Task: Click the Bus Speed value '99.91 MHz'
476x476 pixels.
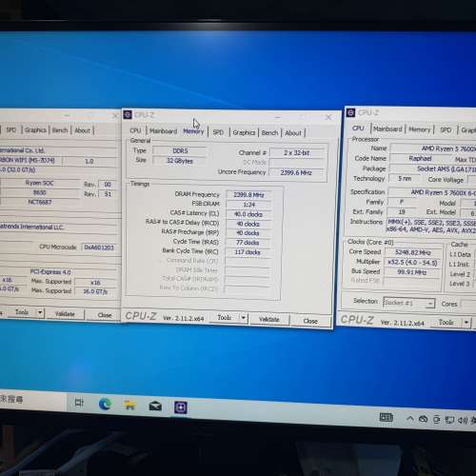Action: tap(413, 272)
